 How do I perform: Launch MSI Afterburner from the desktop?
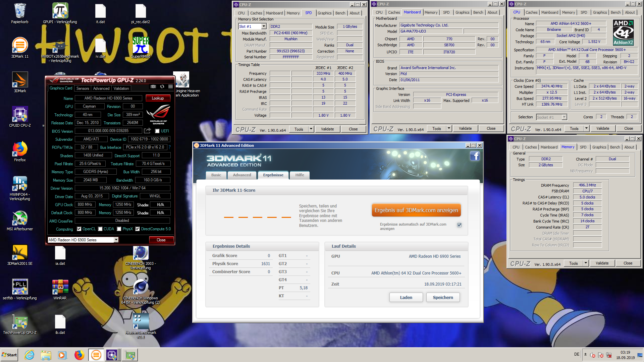20,220
